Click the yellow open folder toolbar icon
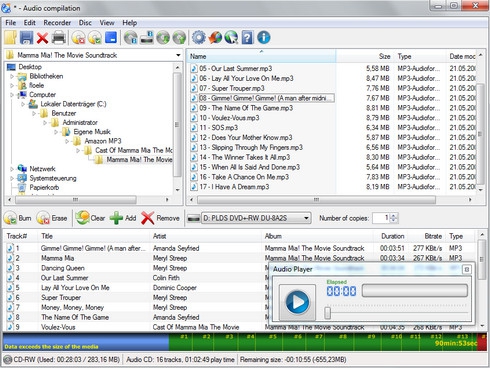The image size is (490, 368). tap(10, 37)
